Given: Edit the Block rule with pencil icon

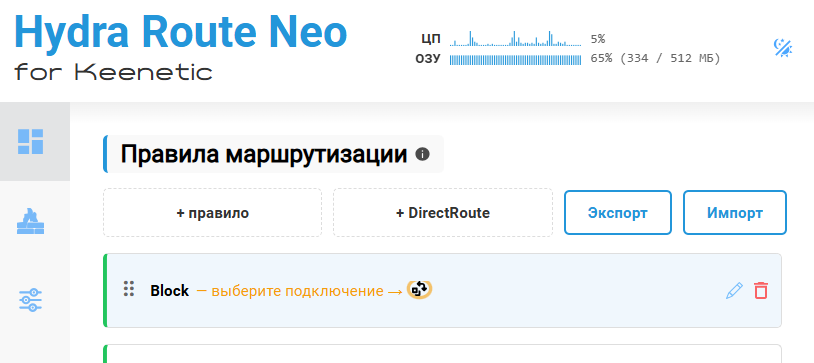Looking at the screenshot, I should [x=734, y=290].
